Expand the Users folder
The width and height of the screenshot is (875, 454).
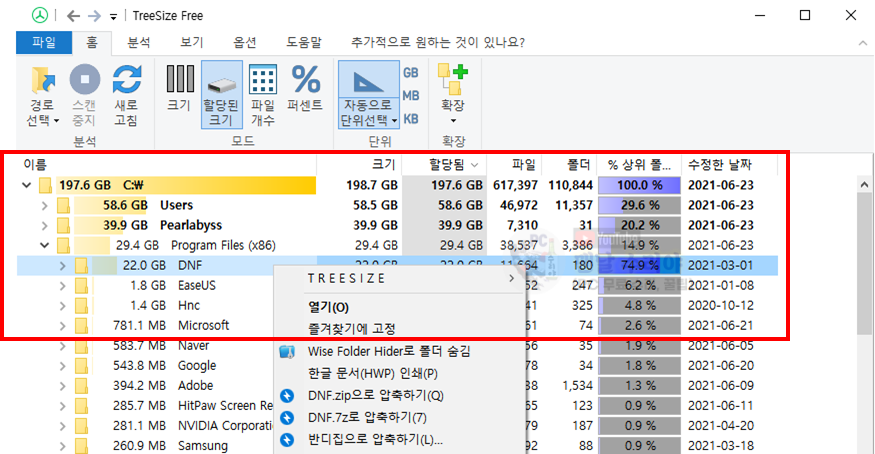coord(45,206)
